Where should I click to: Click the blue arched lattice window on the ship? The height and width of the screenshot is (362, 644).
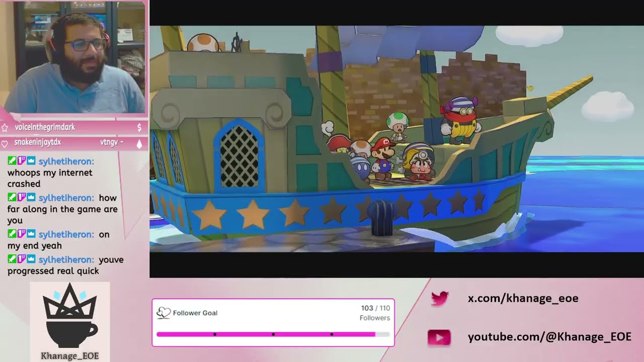[x=239, y=156]
